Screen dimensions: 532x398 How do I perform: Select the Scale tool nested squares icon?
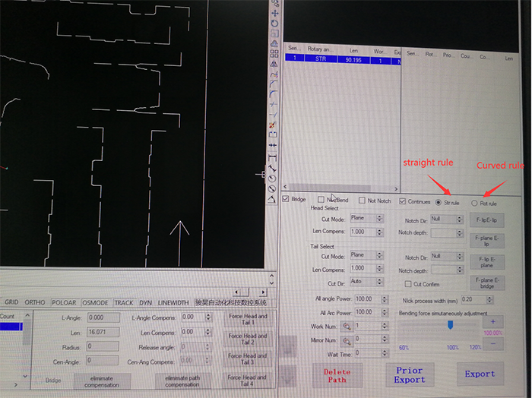pyautogui.click(x=274, y=33)
